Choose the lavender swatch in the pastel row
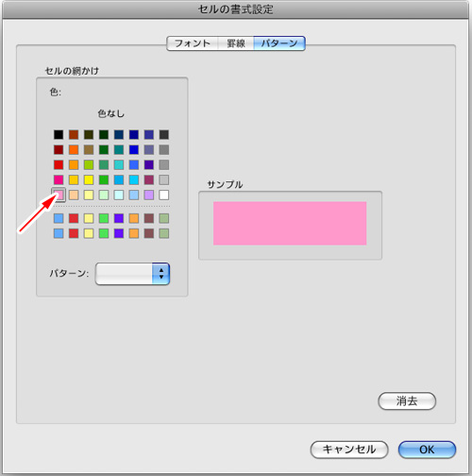Viewport: 472px width, 476px height. coord(149,195)
